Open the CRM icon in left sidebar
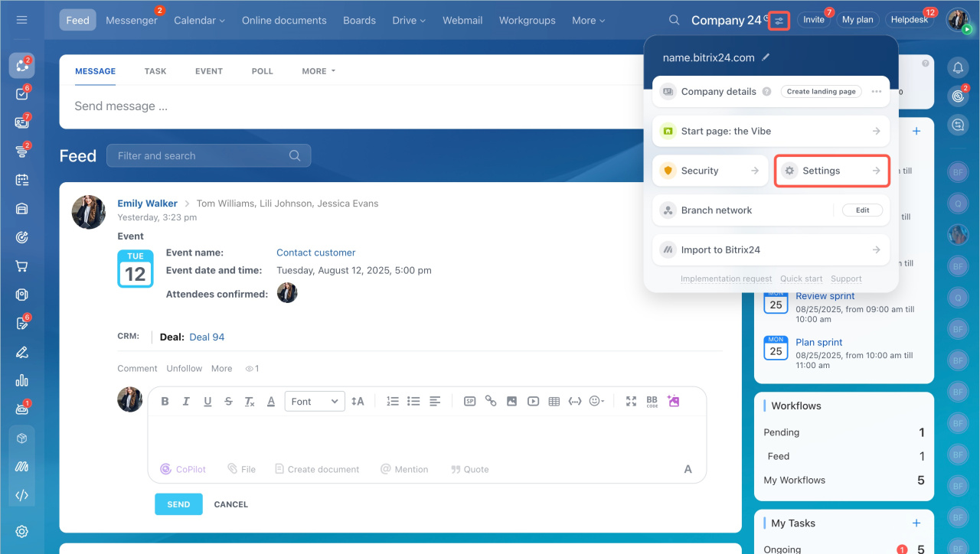980x554 pixels. click(x=21, y=237)
